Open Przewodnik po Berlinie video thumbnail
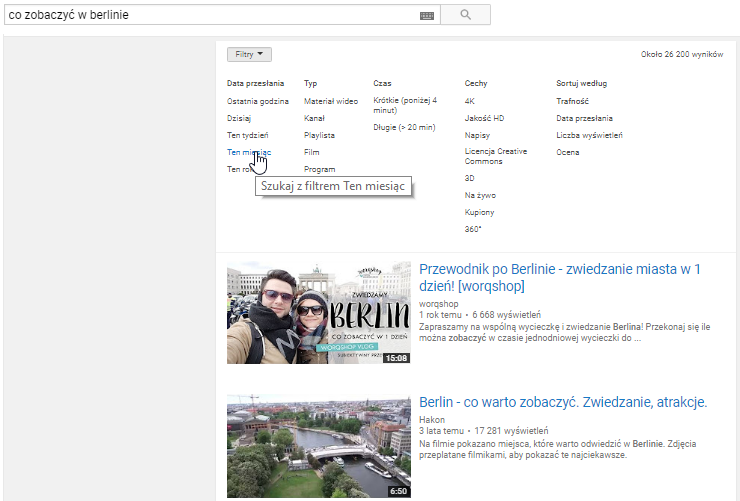The height and width of the screenshot is (501, 740). [318, 312]
